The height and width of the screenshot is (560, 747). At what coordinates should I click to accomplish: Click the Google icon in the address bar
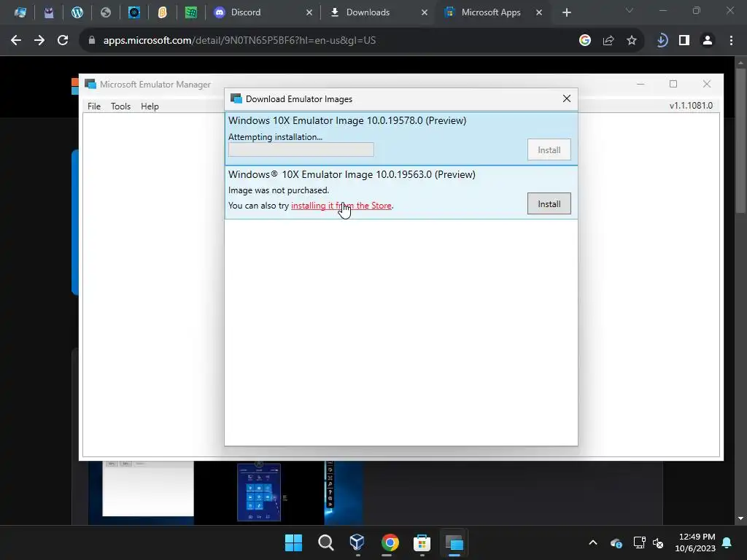pos(585,41)
